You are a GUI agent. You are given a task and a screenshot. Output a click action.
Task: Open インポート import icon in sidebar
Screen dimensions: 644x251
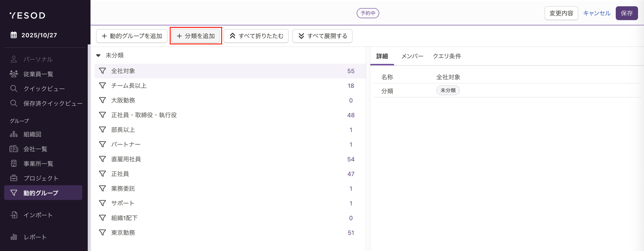pyautogui.click(x=14, y=215)
